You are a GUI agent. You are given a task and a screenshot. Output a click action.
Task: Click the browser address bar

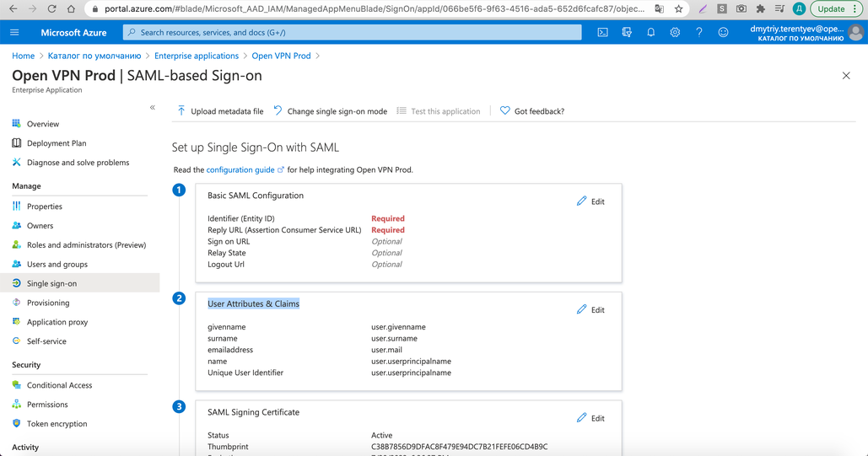coord(375,9)
